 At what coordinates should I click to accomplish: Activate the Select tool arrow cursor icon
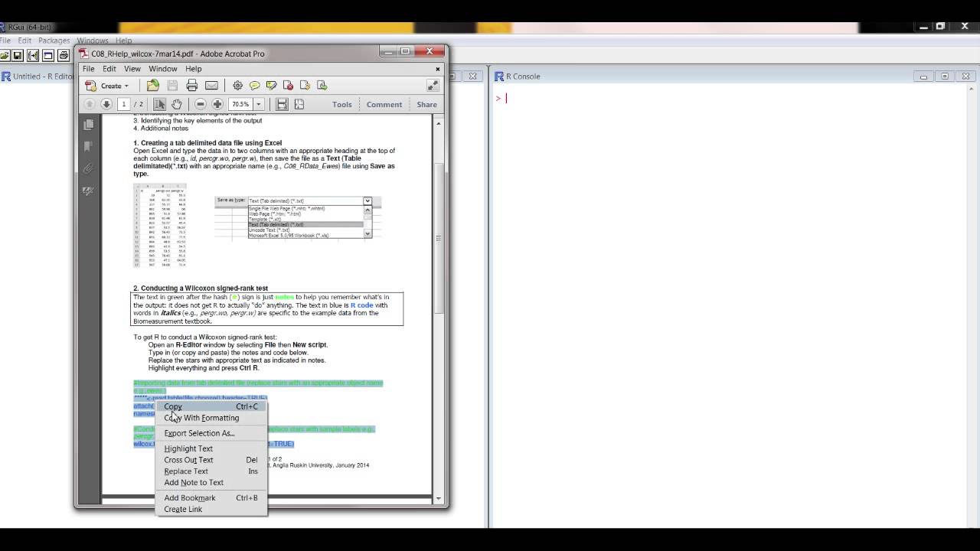159,104
